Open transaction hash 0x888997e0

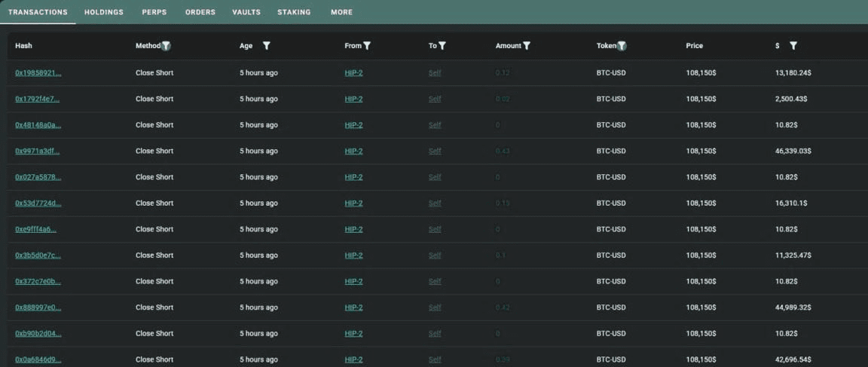(38, 307)
